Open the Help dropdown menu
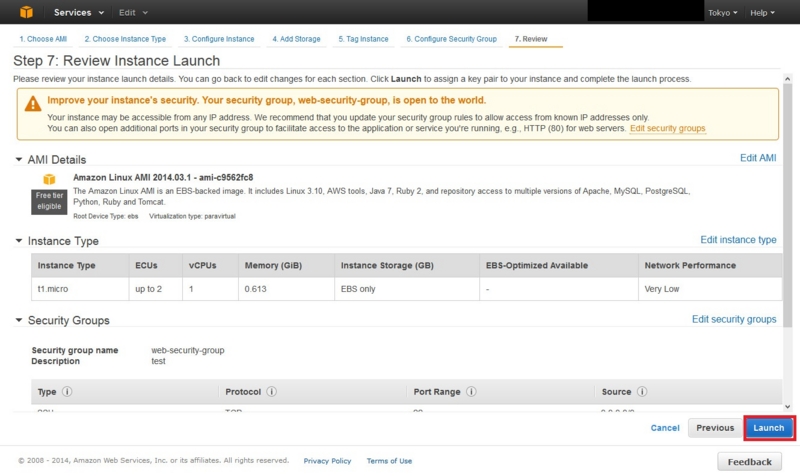 762,13
